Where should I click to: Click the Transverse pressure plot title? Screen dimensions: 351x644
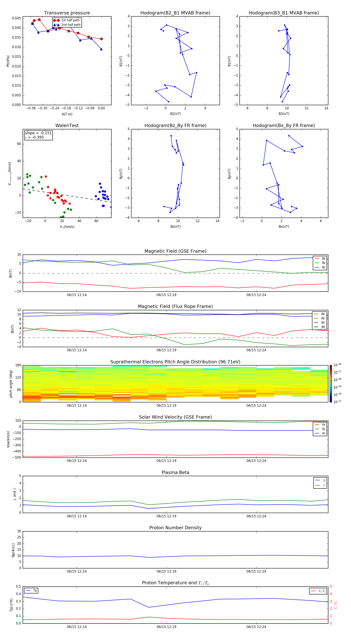point(67,13)
